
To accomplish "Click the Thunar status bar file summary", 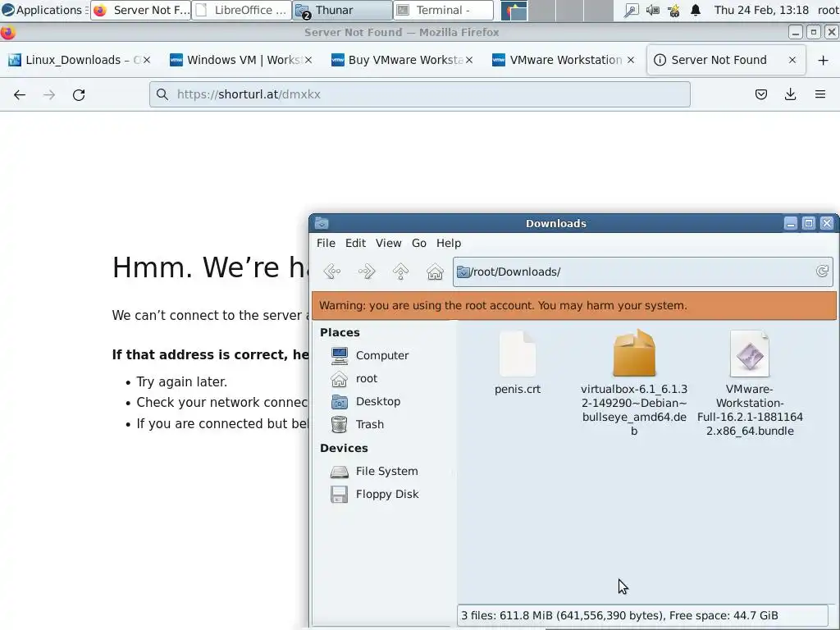I will [642, 615].
